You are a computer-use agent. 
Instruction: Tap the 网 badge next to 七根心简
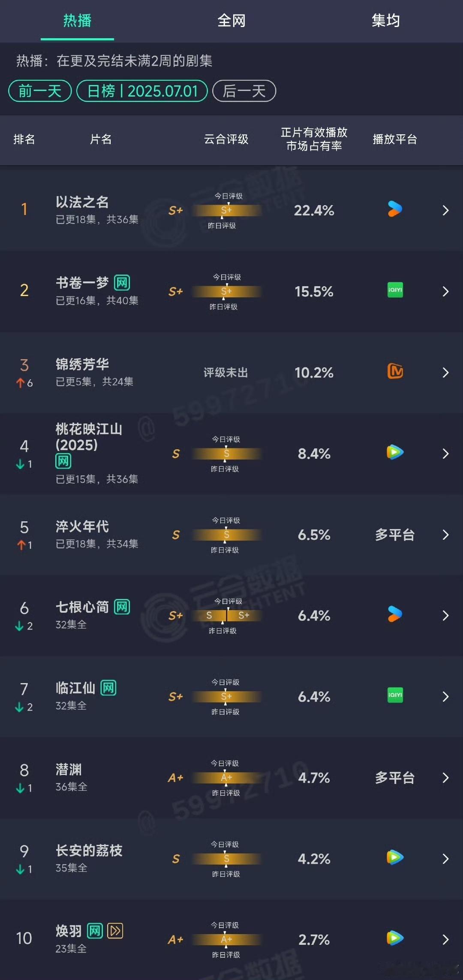(122, 607)
